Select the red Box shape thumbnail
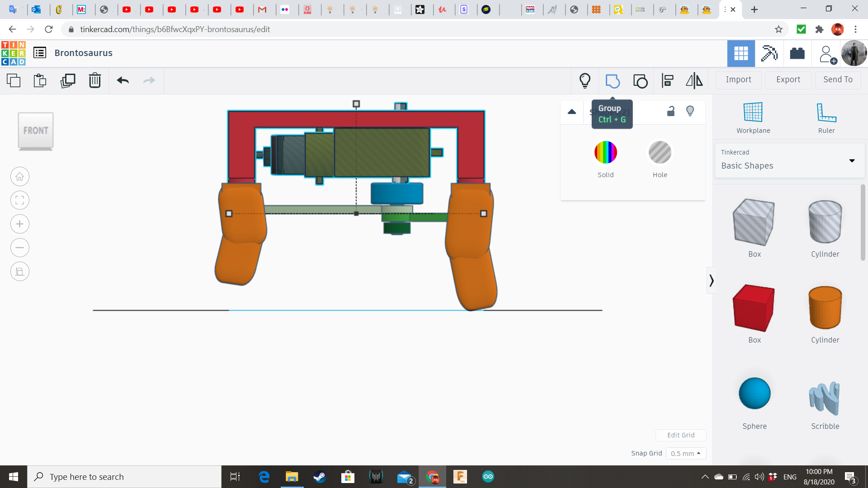The width and height of the screenshot is (868, 488). click(754, 308)
